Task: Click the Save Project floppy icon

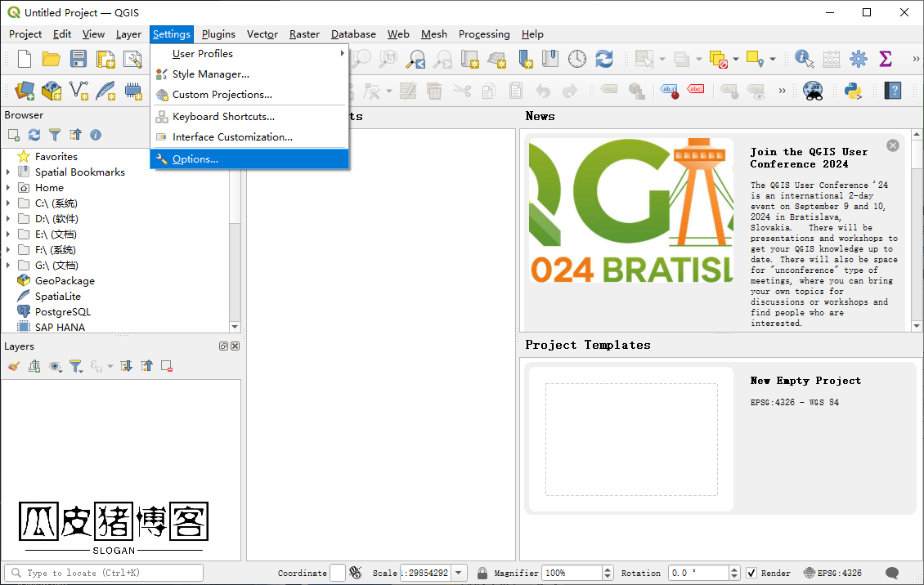Action: click(78, 59)
